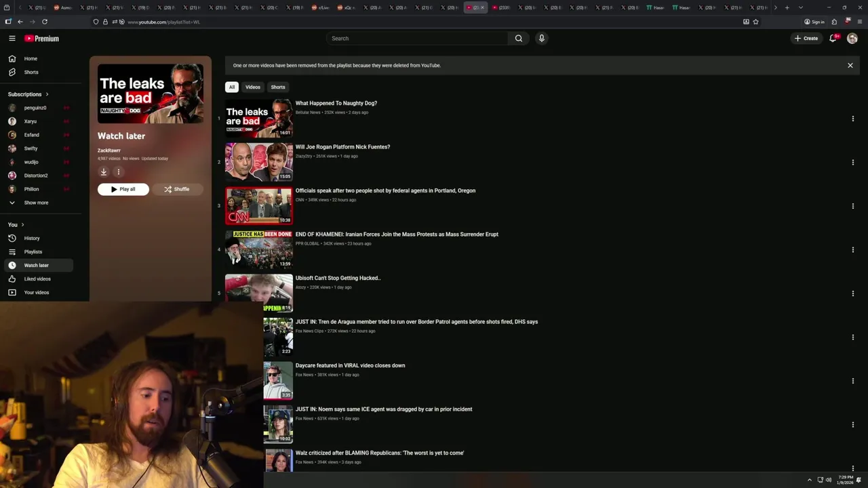Open Esfand subscription channel
Image resolution: width=868 pixels, height=488 pixels.
point(38,135)
